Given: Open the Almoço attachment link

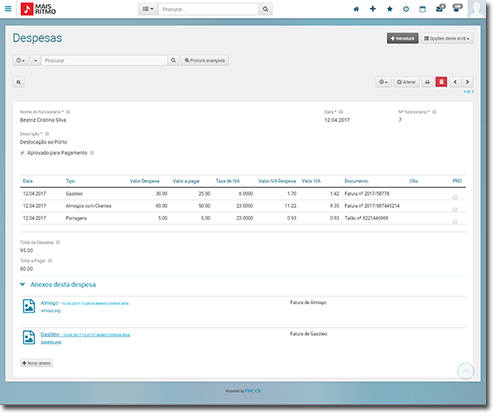Looking at the screenshot, I should (49, 303).
